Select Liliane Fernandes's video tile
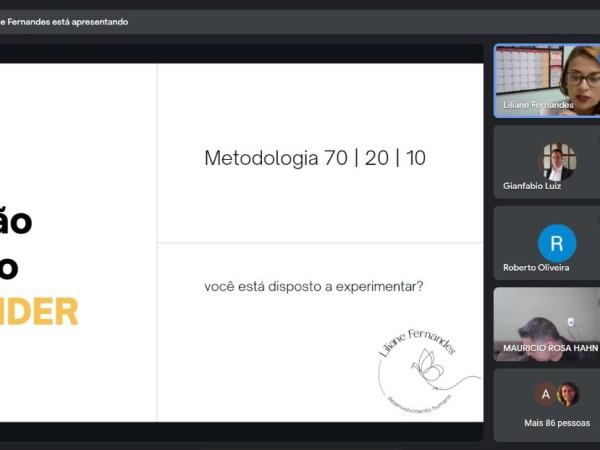The width and height of the screenshot is (600, 450). pos(546,80)
